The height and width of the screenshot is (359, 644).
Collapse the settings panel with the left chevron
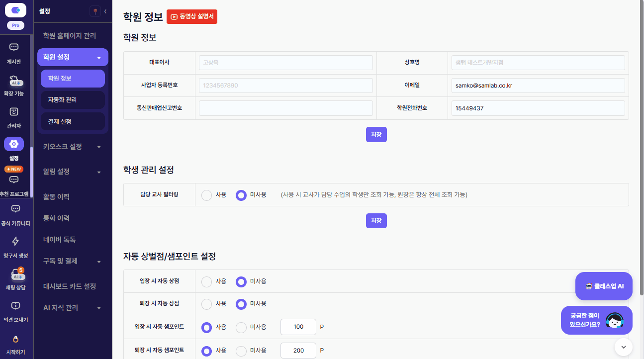point(105,11)
